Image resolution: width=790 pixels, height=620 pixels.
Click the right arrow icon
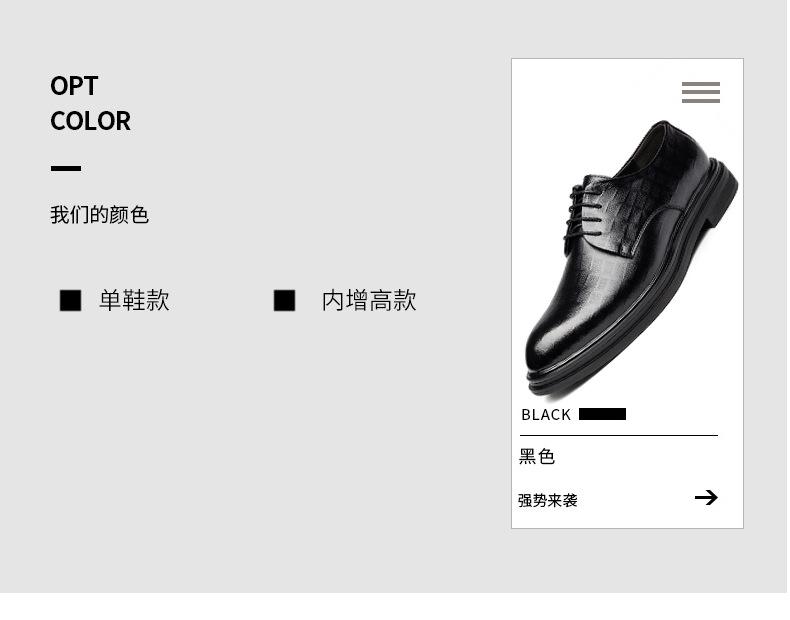(706, 497)
